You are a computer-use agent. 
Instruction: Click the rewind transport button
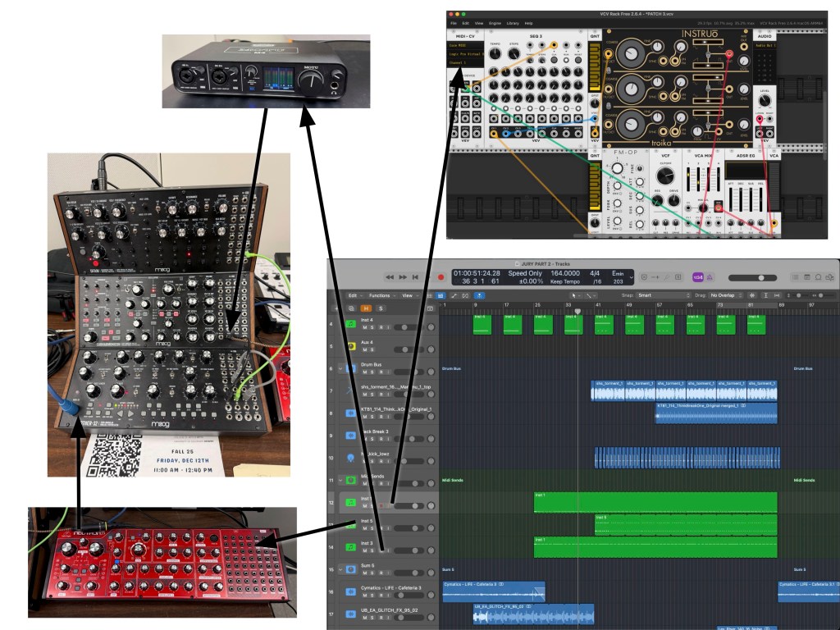pos(391,277)
